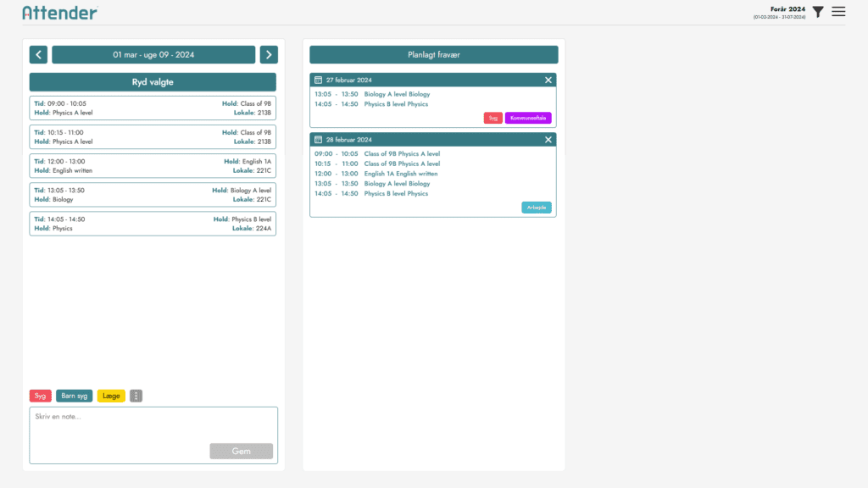Image resolution: width=868 pixels, height=488 pixels.
Task: Click the Ryd valgte button
Action: pyautogui.click(x=153, y=82)
